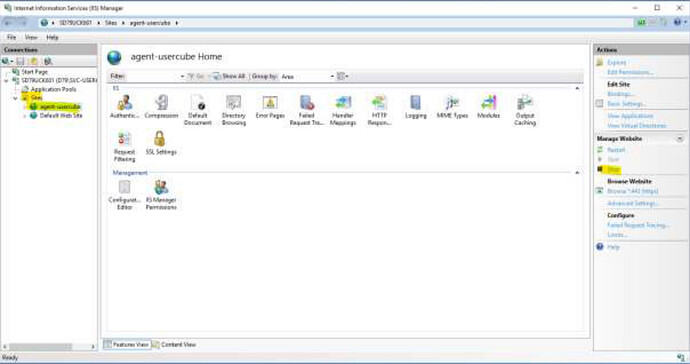Click the back navigation arrow
The width and height of the screenshot is (690, 364).
click(8, 23)
